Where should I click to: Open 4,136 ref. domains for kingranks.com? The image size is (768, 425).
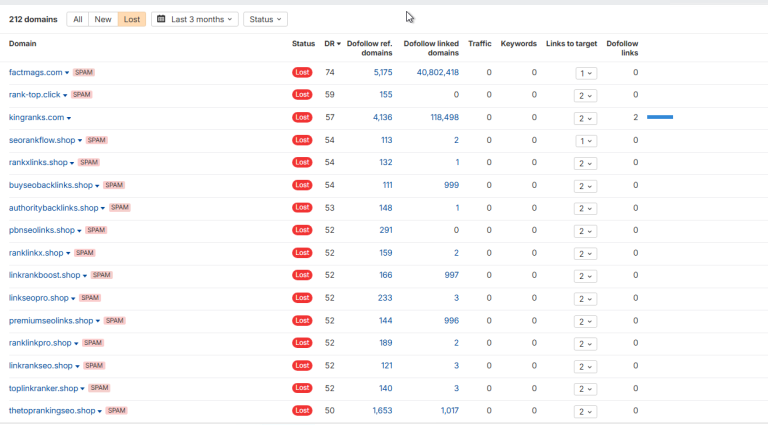tap(383, 118)
